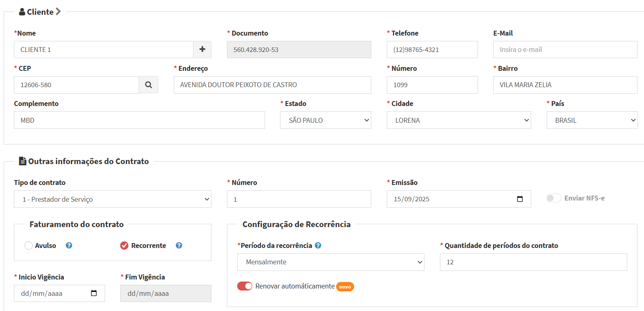This screenshot has height=311, width=644.
Task: Select the Avulso billing radio option
Action: 29,246
